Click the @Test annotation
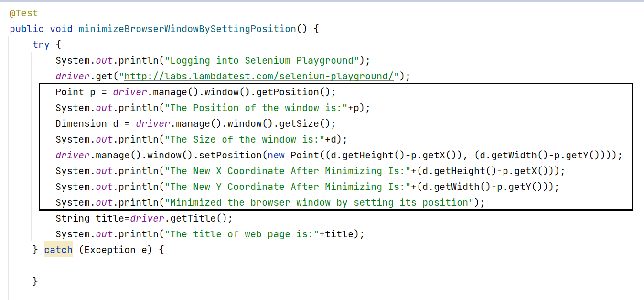644x300 pixels. click(x=24, y=13)
